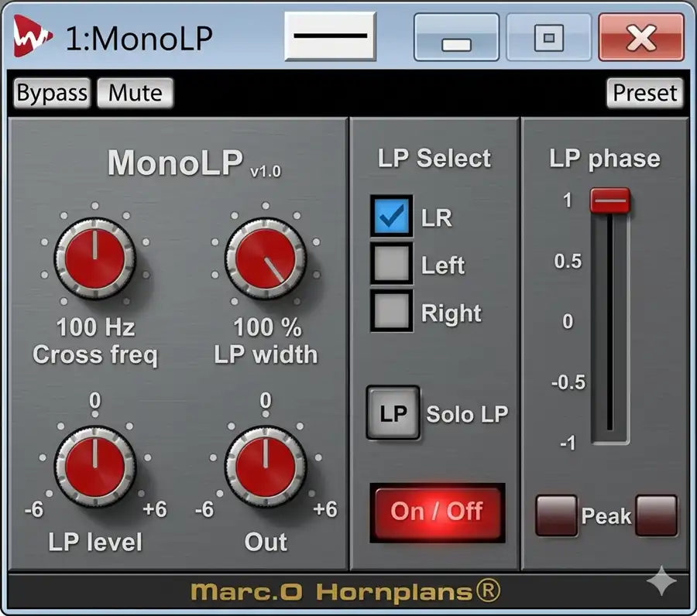
Task: Close the MonoLP plugin window
Action: click(641, 37)
